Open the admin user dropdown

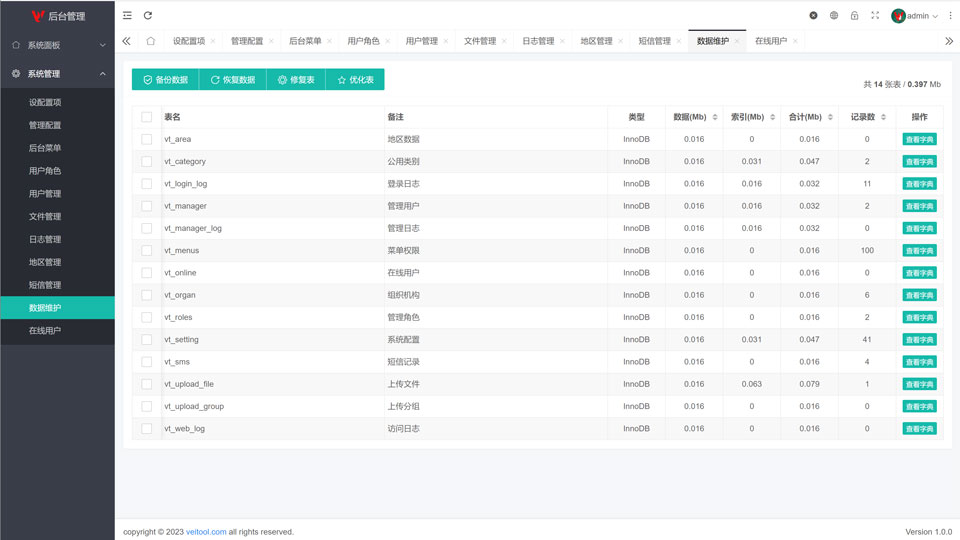(915, 16)
